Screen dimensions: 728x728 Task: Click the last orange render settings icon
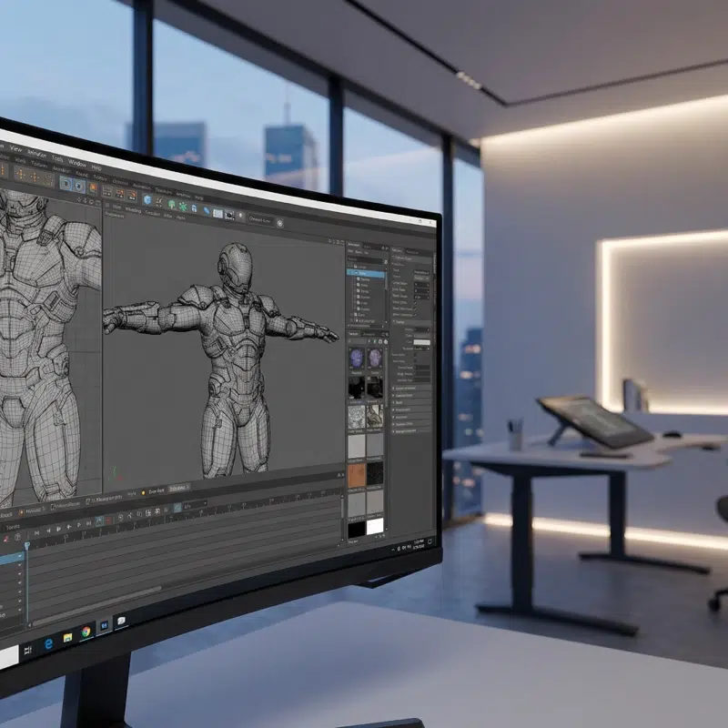pyautogui.click(x=132, y=195)
